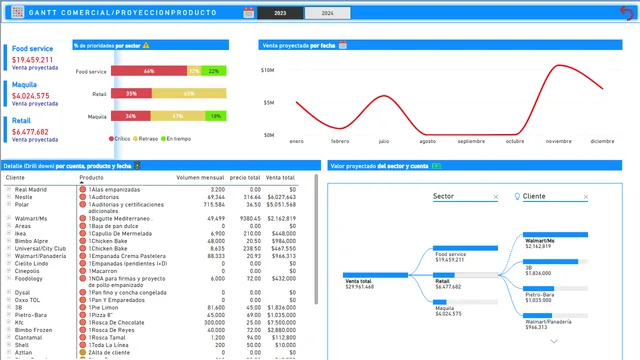640x360 pixels.
Task: Sort by precio total column header
Action: pos(245,178)
